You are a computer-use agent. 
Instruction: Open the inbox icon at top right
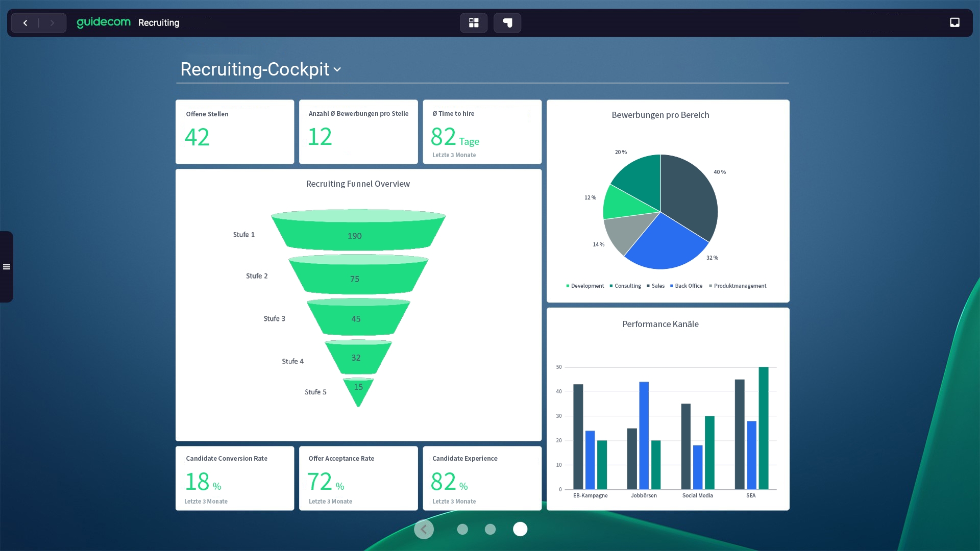[954, 22]
